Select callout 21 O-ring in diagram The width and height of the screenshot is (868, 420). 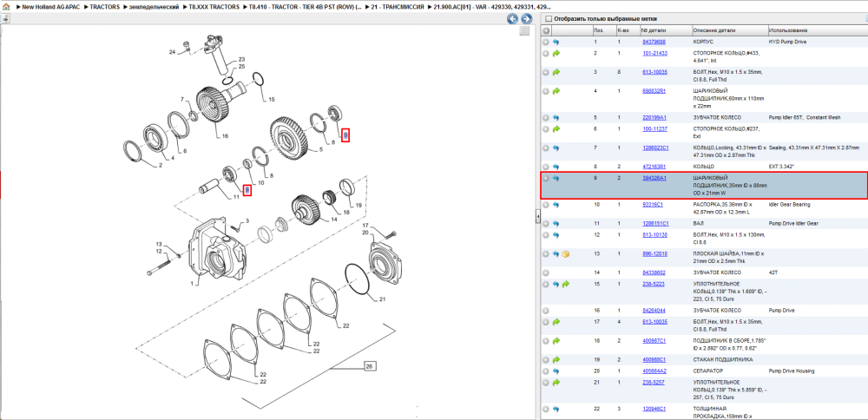382,299
